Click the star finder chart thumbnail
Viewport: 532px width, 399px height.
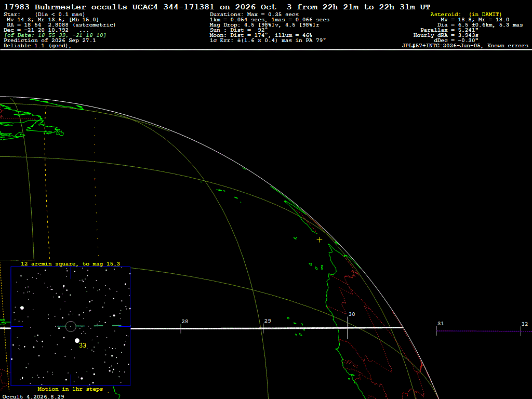pos(71,326)
